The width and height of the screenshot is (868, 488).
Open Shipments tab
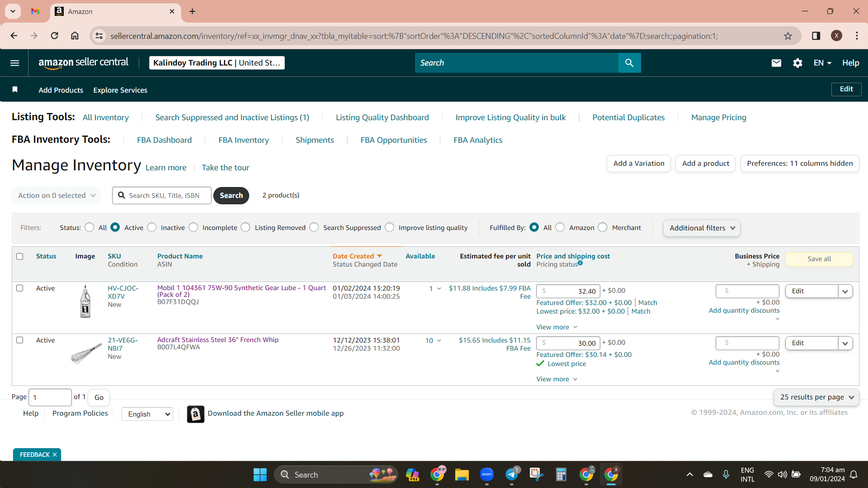[315, 140]
